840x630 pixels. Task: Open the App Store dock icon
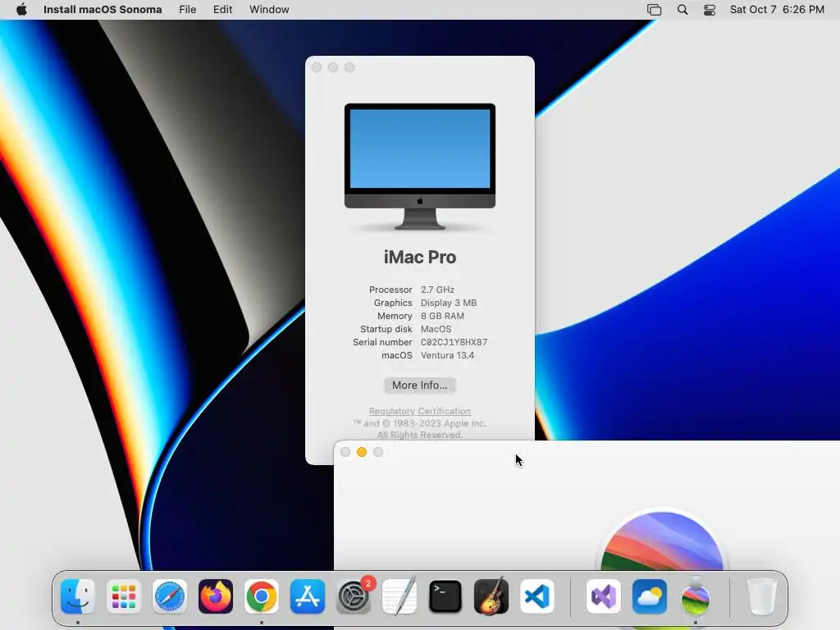(308, 596)
